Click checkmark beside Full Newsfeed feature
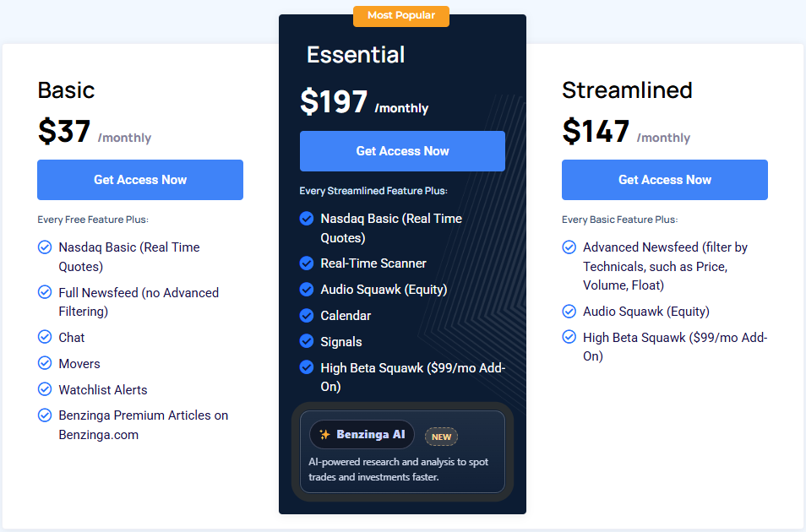Screen dimensions: 806x532 pos(45,292)
